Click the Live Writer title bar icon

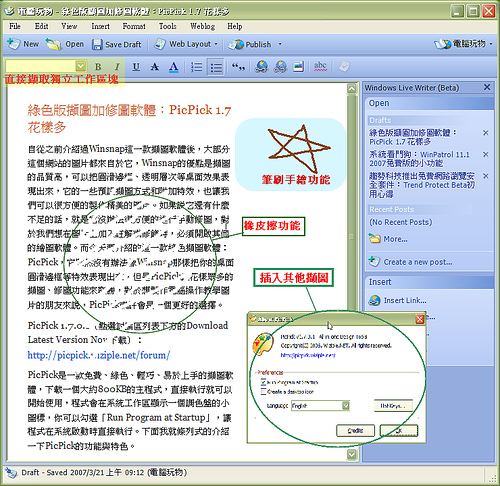(x=9, y=11)
